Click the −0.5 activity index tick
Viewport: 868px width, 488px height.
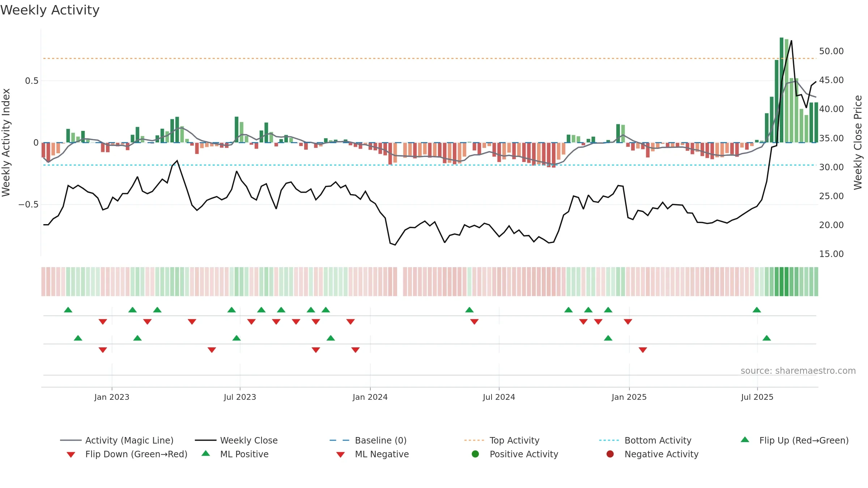point(28,205)
